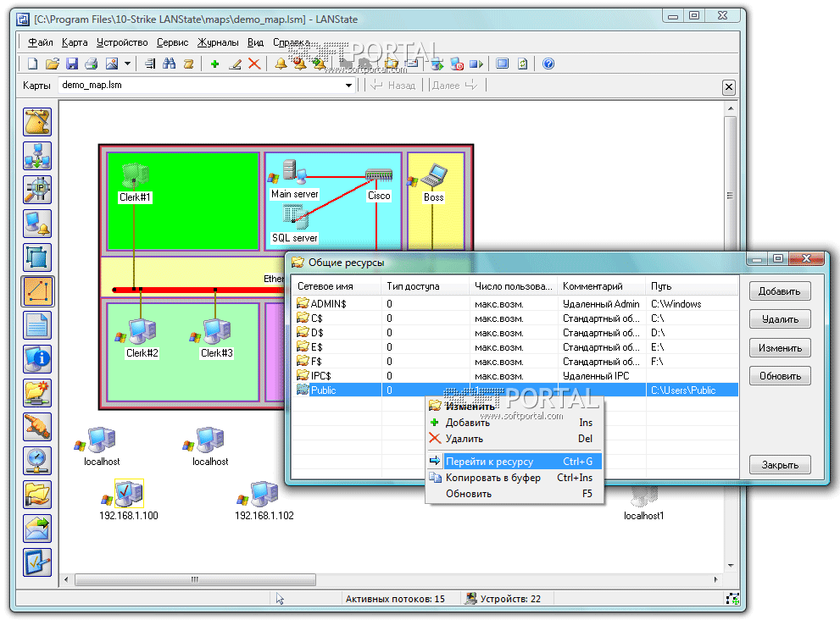Click the blue squares area tool icon

(37, 257)
